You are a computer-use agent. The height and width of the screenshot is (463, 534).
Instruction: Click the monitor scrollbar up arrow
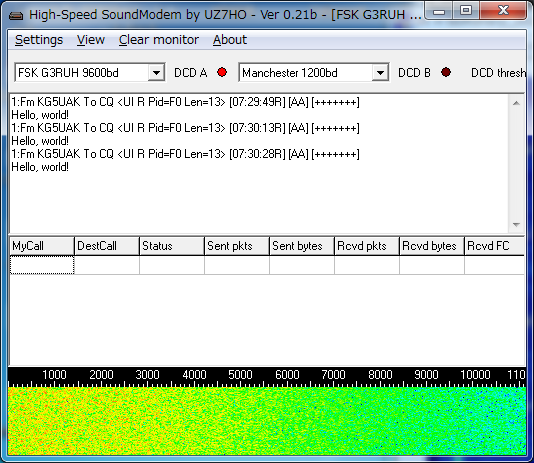516,103
